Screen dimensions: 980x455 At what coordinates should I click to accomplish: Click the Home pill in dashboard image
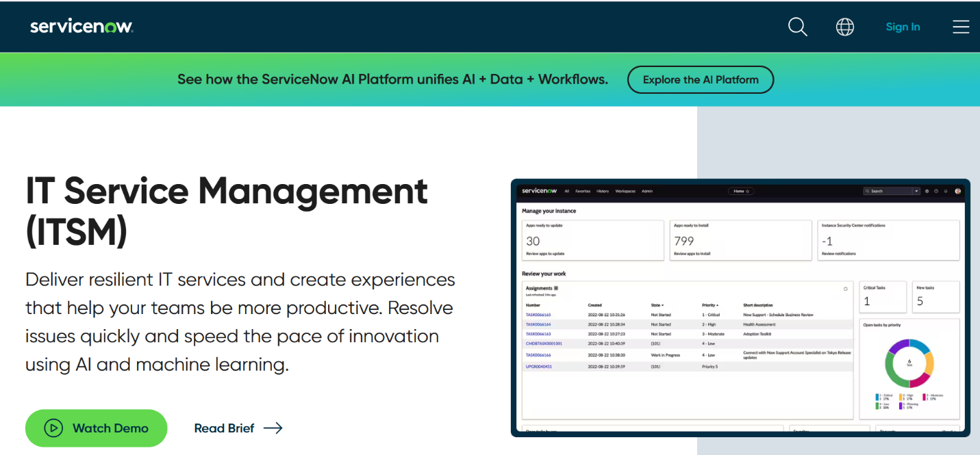(x=741, y=192)
